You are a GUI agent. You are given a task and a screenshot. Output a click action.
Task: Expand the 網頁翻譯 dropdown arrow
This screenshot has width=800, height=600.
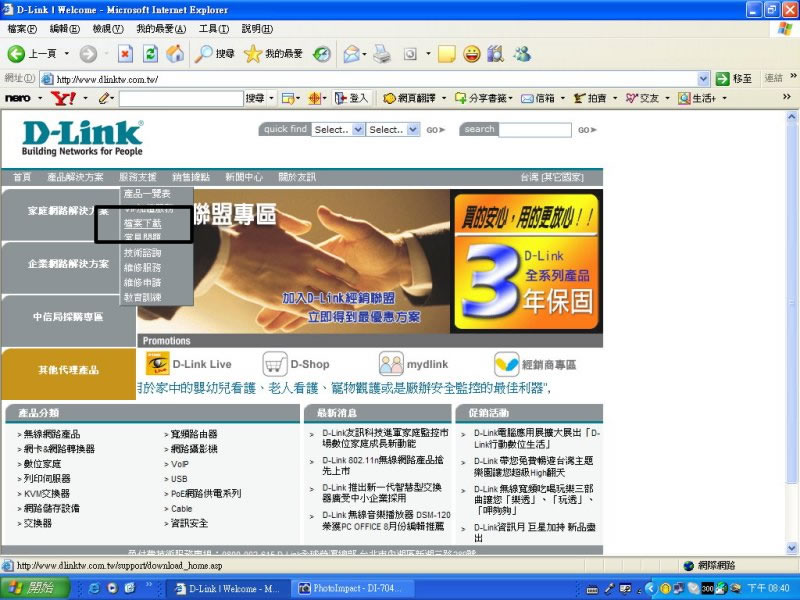tap(444, 98)
